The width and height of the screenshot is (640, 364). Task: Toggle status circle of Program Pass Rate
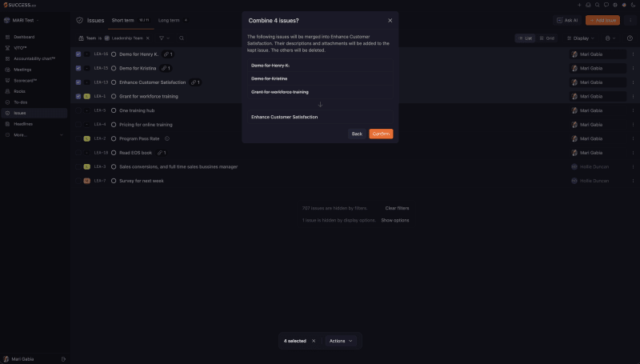pyautogui.click(x=114, y=138)
